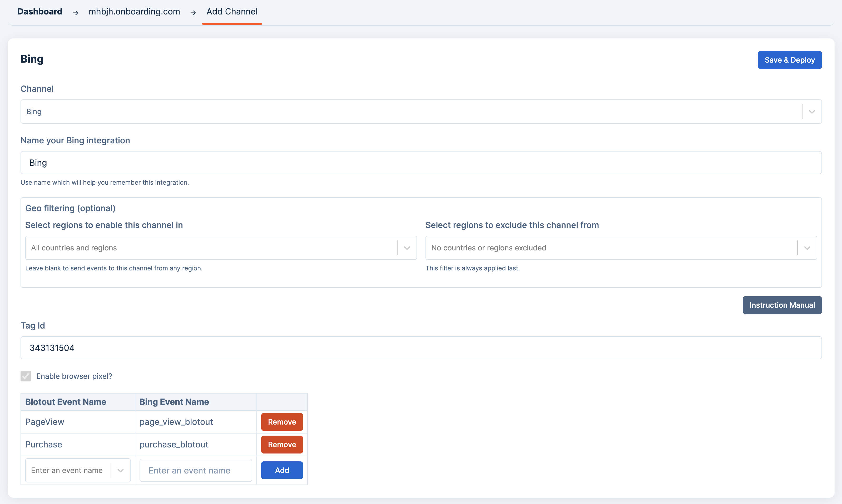Click the Save & Deploy button

click(x=789, y=60)
